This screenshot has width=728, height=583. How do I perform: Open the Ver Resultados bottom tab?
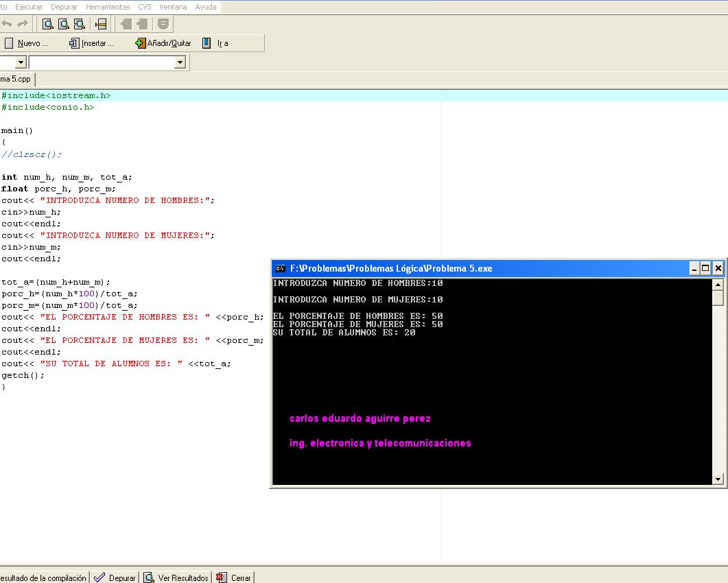176,578
